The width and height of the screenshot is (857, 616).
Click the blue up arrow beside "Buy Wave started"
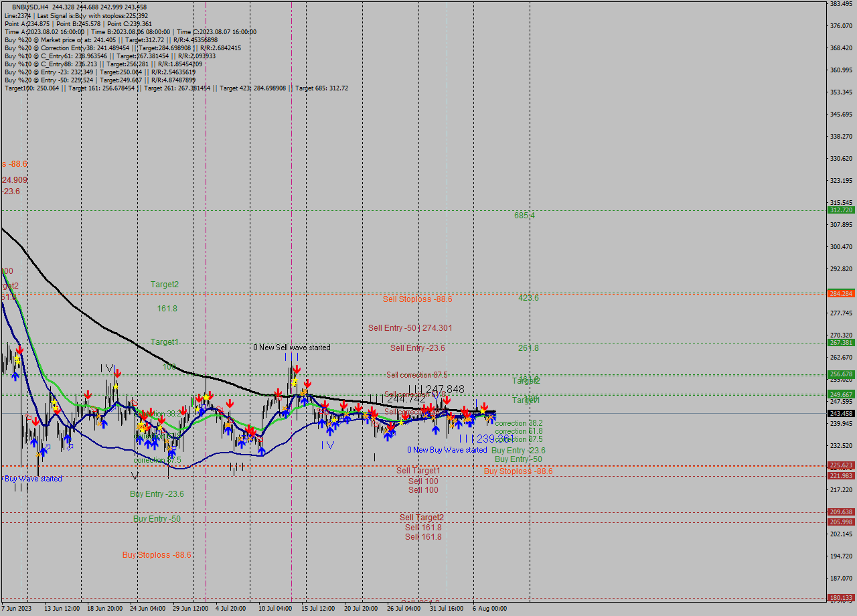coord(34,442)
